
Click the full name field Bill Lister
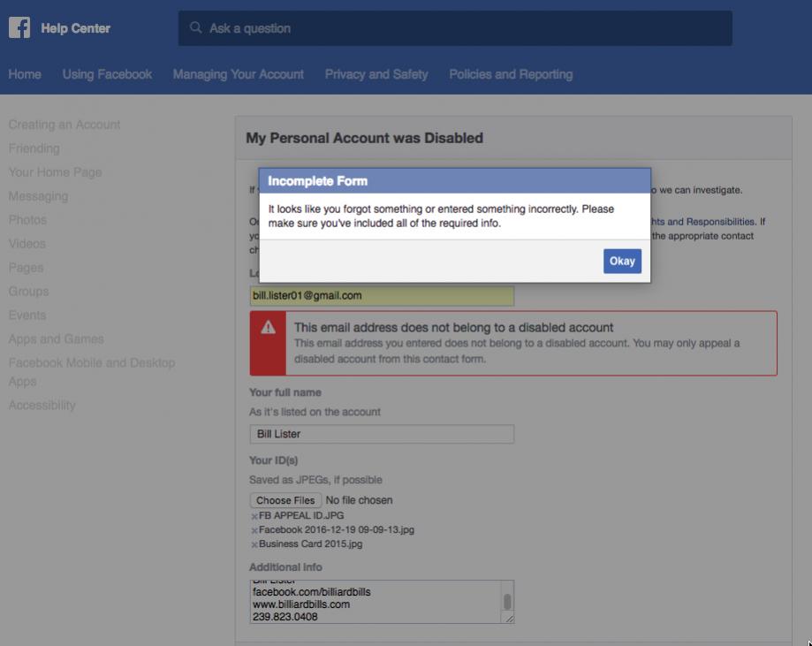click(381, 434)
